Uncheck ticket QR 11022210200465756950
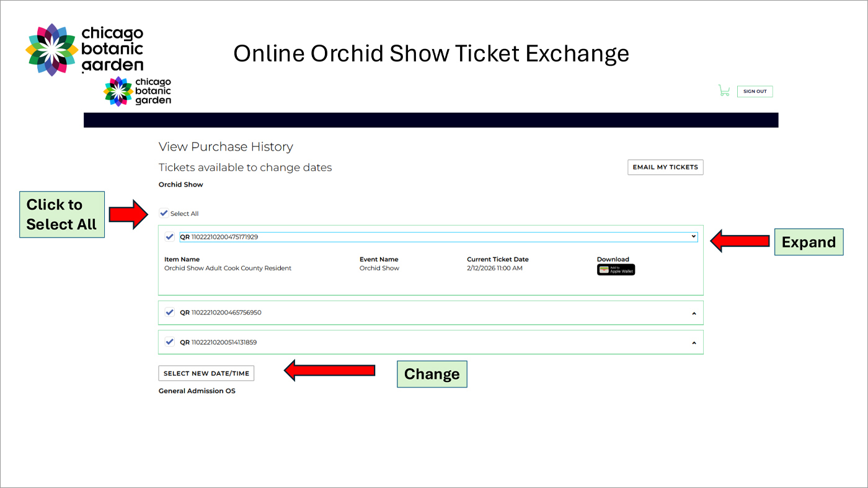Image resolution: width=868 pixels, height=488 pixels. pyautogui.click(x=169, y=312)
